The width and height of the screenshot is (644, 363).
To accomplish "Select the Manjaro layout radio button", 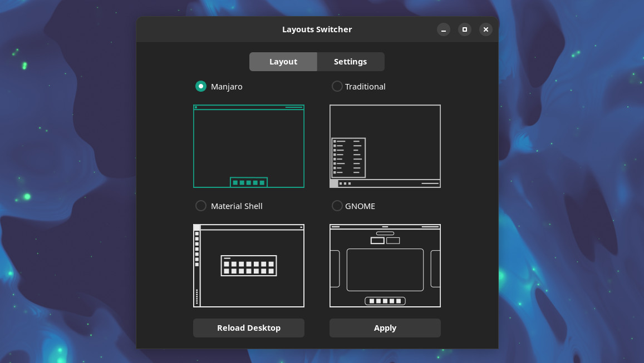I will click(x=201, y=86).
